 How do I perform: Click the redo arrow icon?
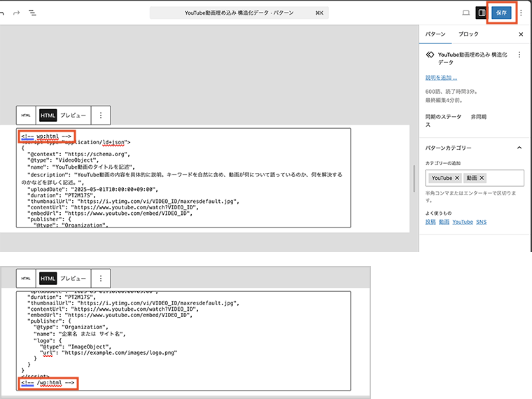click(16, 13)
